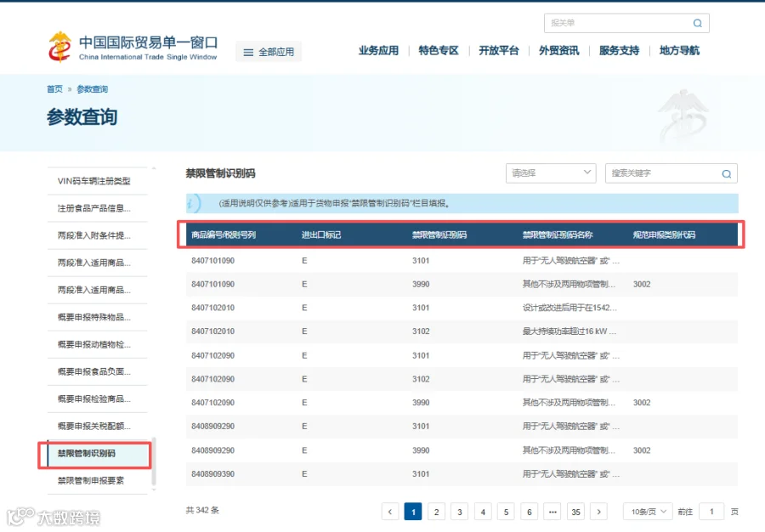Go to the previous page arrow
This screenshot has width=765, height=532.
[x=390, y=512]
